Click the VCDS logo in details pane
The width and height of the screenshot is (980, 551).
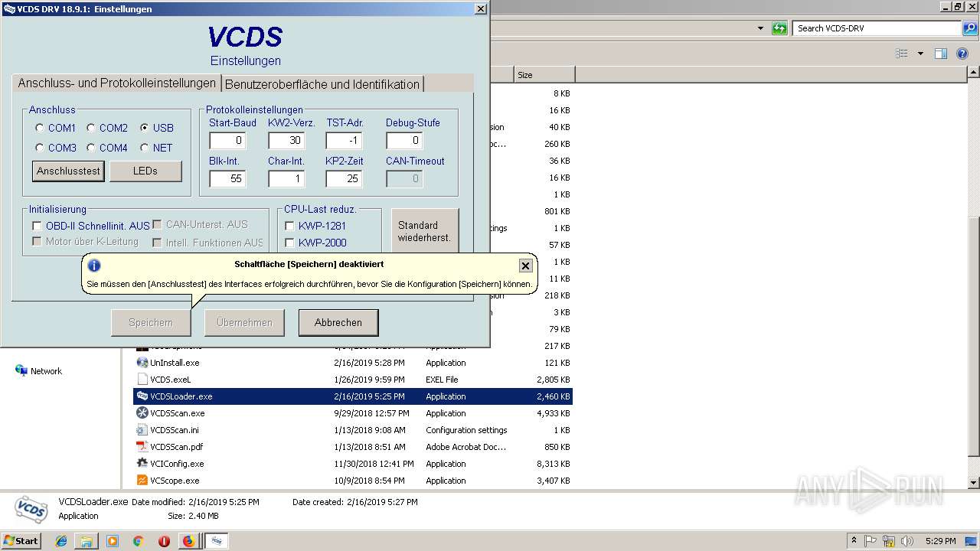tap(31, 509)
